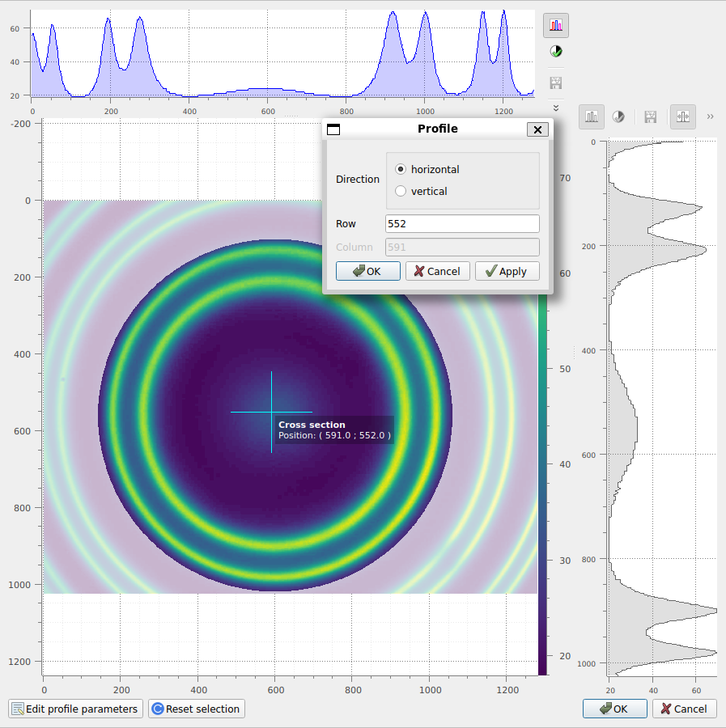Click Edit profile parameters button
Screen dimensions: 726x728
[x=76, y=709]
